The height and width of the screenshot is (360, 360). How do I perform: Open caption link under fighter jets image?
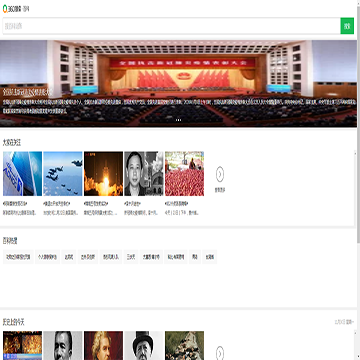(x=55, y=203)
